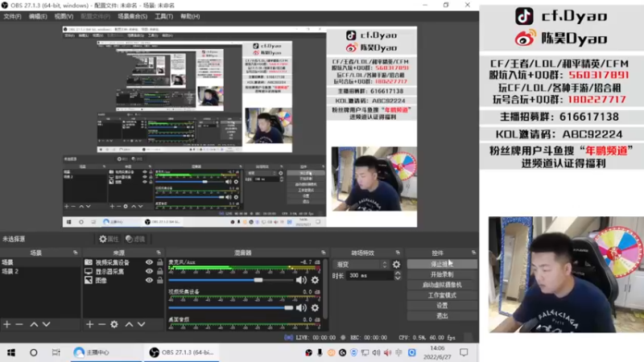Move scene down with arrow icon

click(x=47, y=324)
